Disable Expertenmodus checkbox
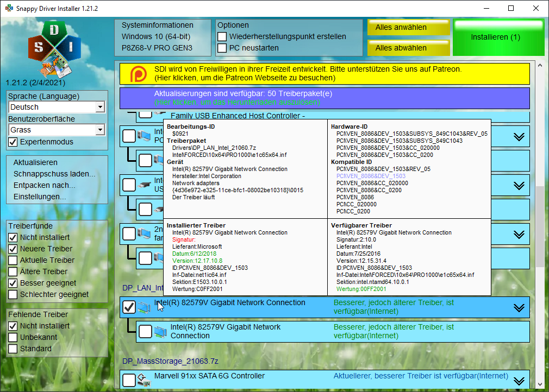549x392 pixels. point(13,142)
